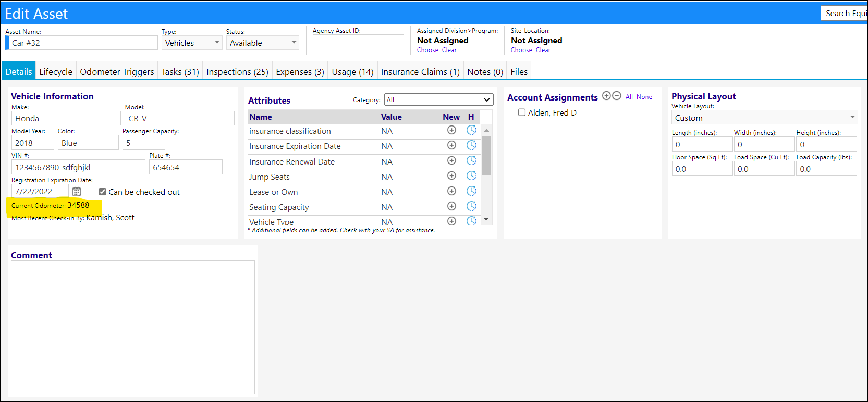Focus the Agency Asset ID field
This screenshot has width=868, height=402.
point(358,42)
